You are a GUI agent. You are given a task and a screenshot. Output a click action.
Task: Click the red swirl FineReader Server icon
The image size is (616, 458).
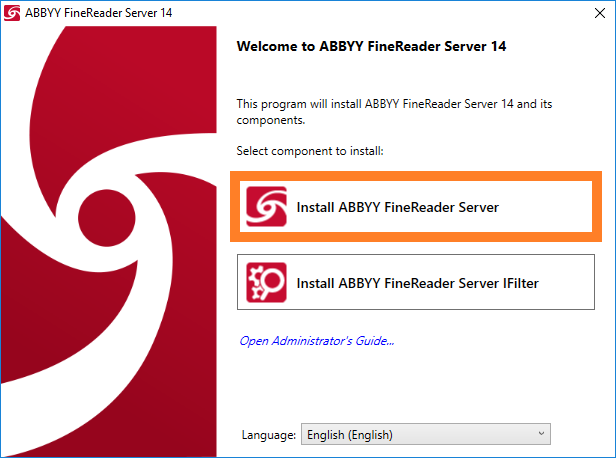pos(266,207)
